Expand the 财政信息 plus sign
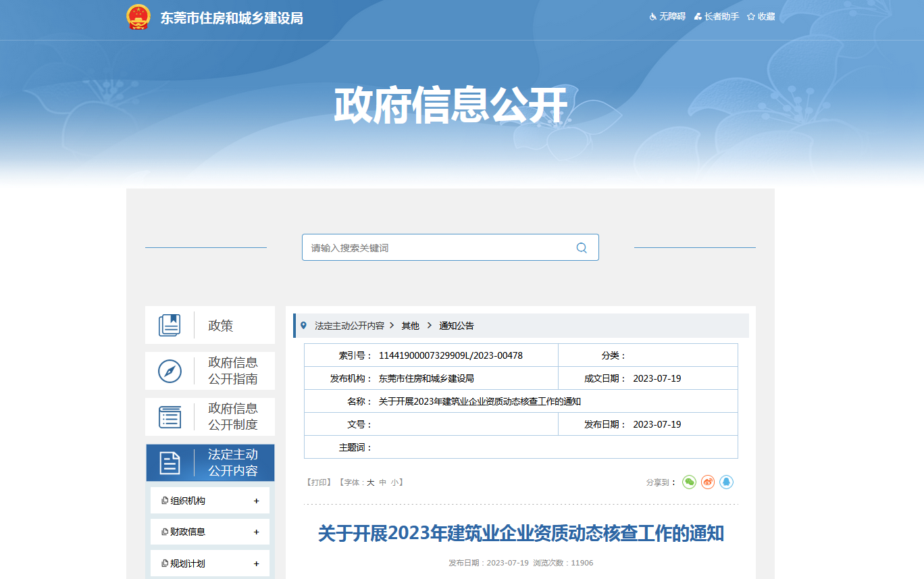 [256, 532]
